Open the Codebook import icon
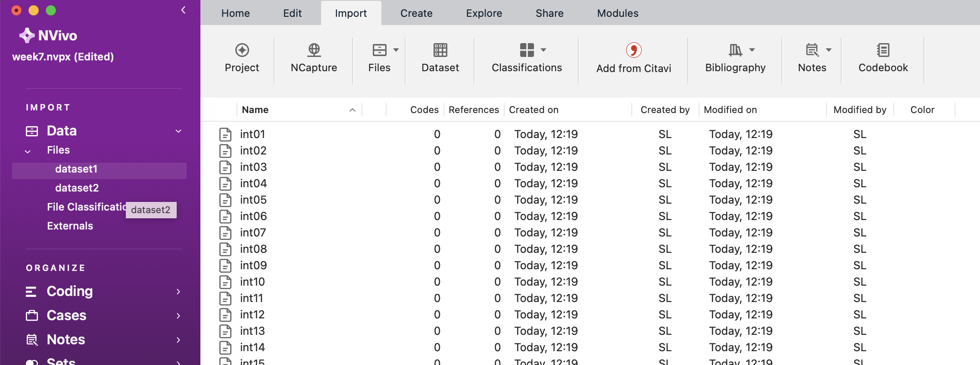Screen dimensions: 980x365 tap(883, 50)
